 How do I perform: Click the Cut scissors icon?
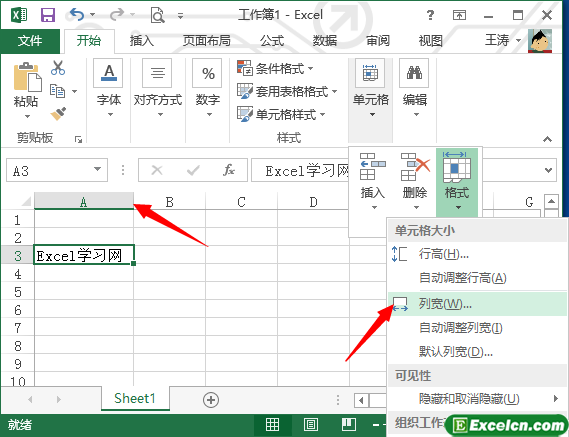(x=58, y=68)
